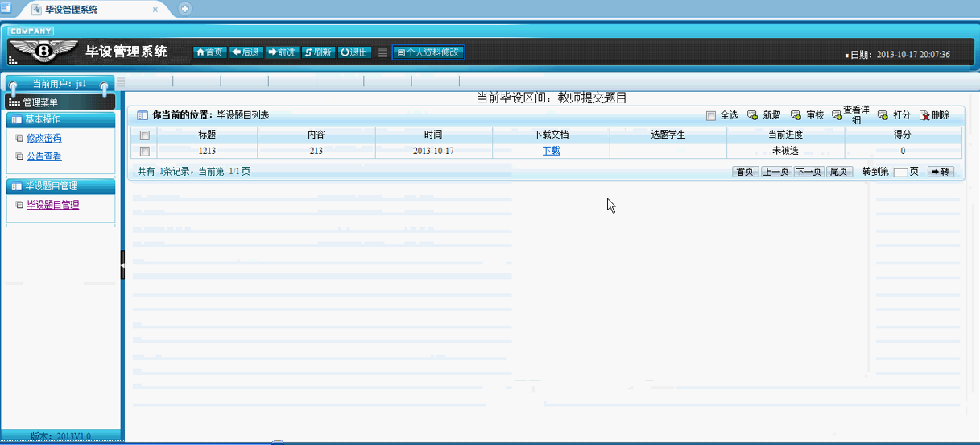Click the 转 go-to-page button
Screen dimensions: 980x445
[x=940, y=172]
